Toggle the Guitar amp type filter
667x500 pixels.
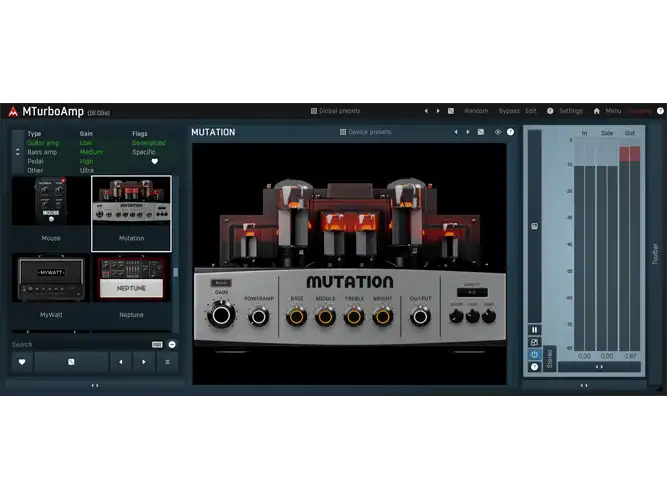[x=43, y=143]
